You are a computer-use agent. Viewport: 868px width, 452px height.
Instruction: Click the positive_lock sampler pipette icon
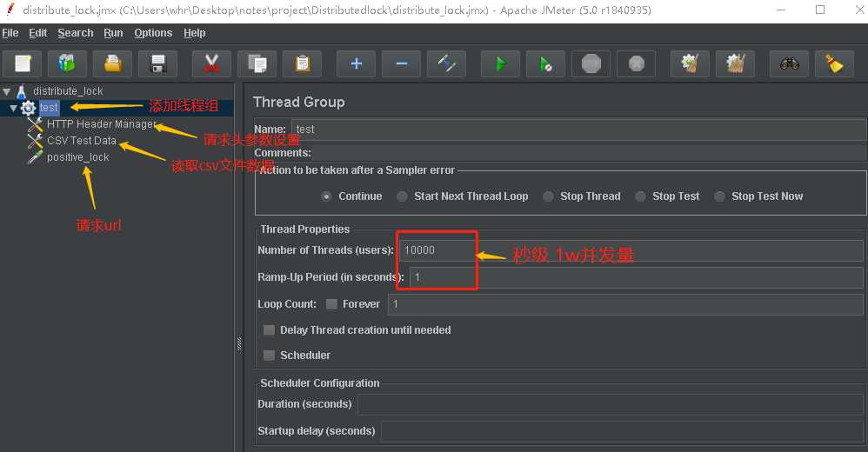pyautogui.click(x=35, y=157)
